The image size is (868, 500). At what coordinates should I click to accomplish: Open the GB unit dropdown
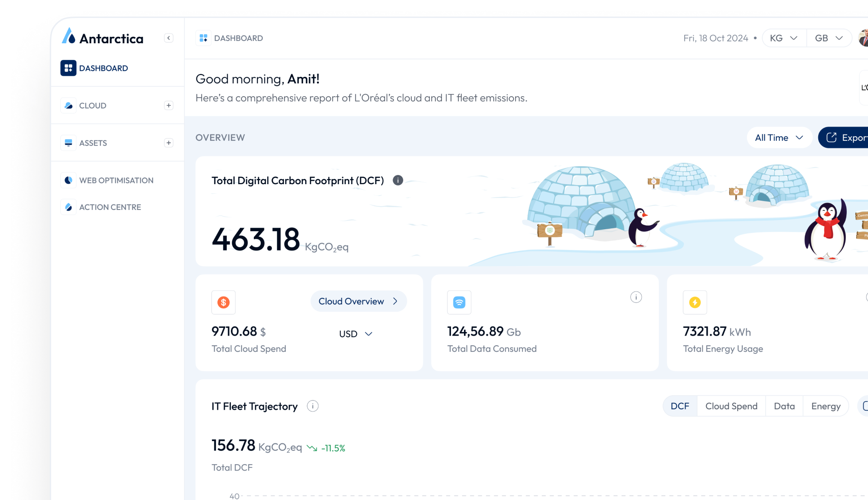click(x=828, y=38)
